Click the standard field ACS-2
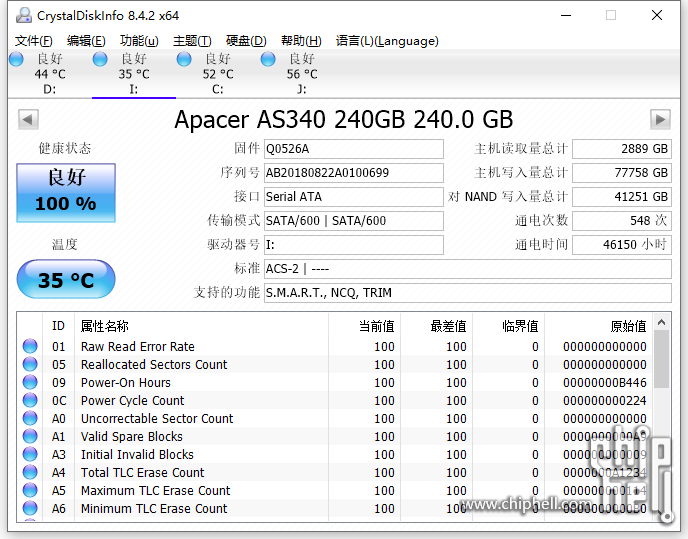This screenshot has height=539, width=688. click(x=468, y=269)
